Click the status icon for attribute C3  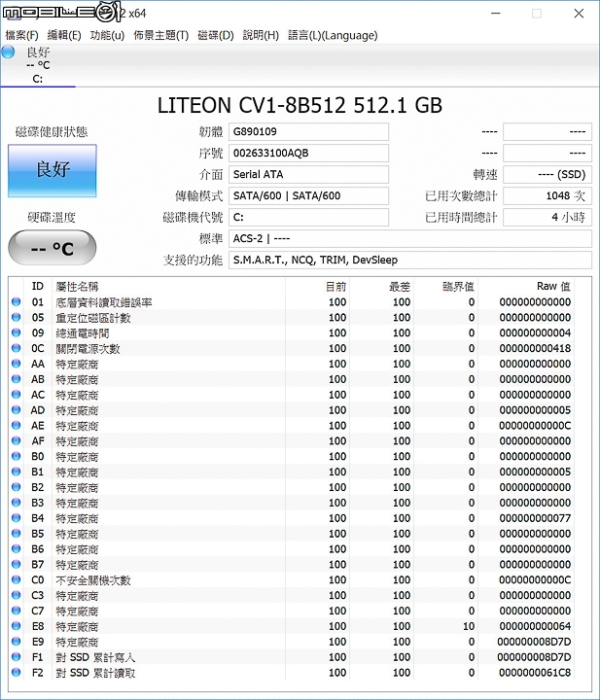pos(17,595)
